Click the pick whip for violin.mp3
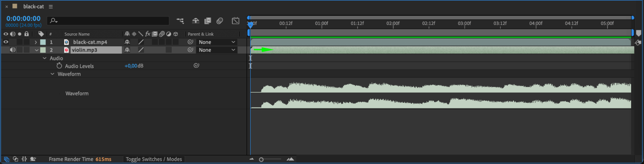 click(190, 50)
